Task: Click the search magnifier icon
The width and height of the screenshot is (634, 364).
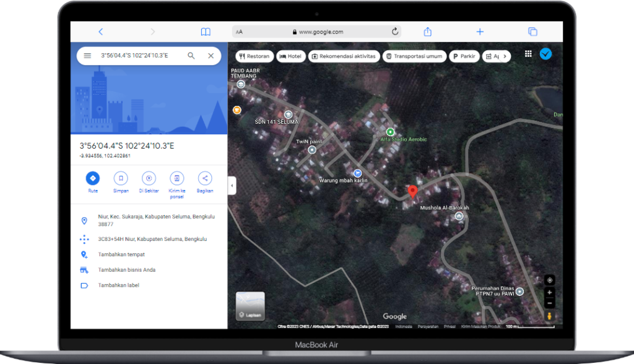Action: point(191,56)
